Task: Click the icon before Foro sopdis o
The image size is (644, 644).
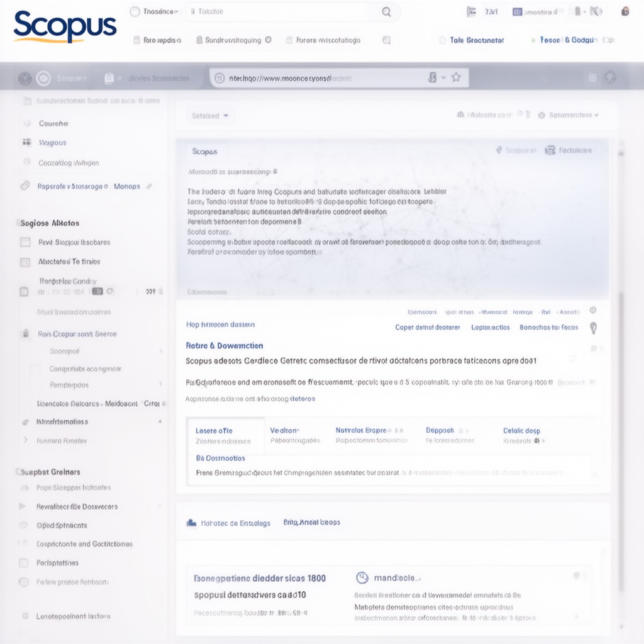Action: [x=136, y=40]
